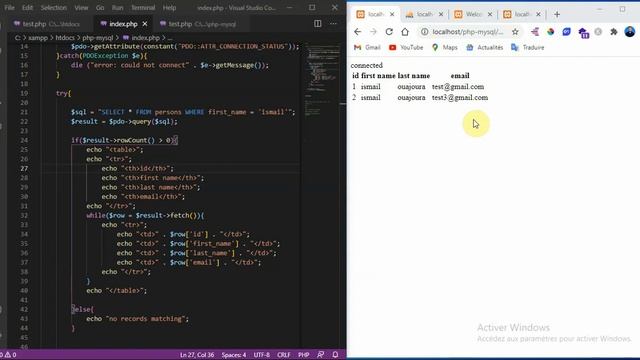Bookmark this page with the star

pyautogui.click(x=515, y=32)
